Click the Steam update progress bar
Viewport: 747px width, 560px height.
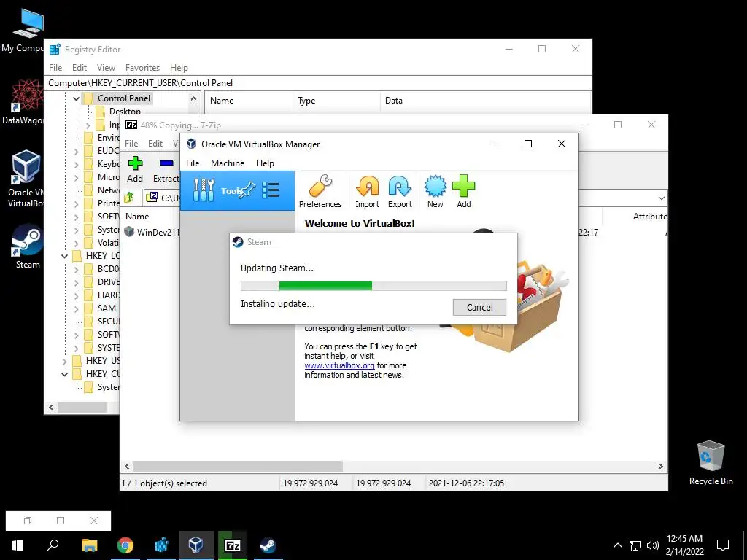[373, 286]
